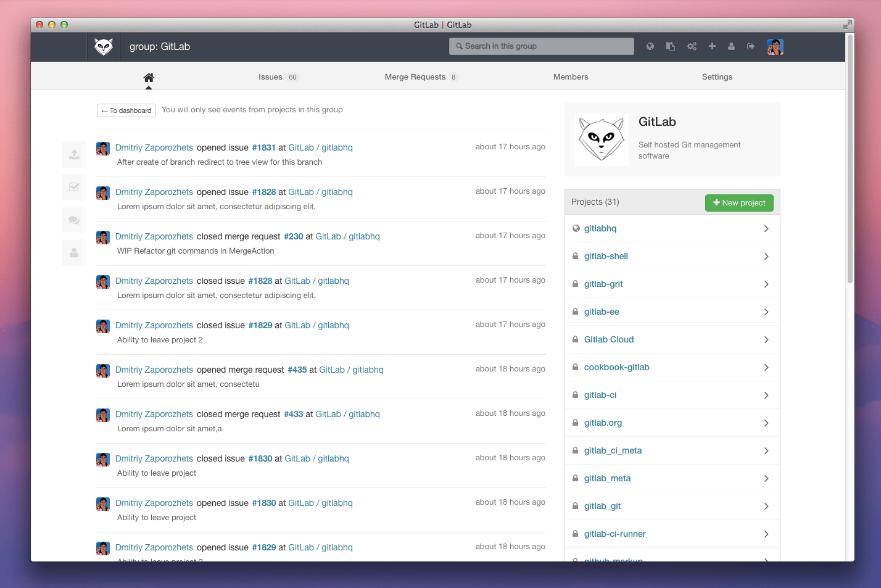The image size is (881, 588).
Task: Switch to the Merge Requests tab
Action: pos(415,77)
